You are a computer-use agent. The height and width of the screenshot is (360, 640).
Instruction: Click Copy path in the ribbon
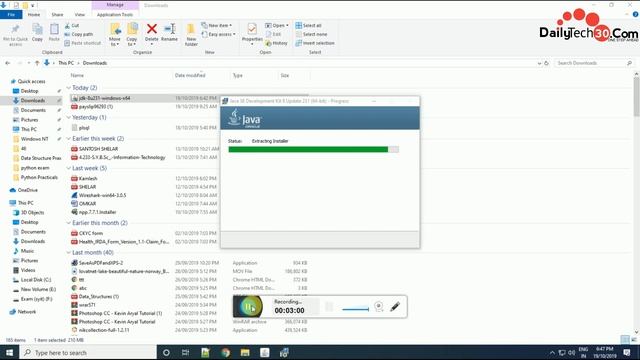tap(79, 34)
